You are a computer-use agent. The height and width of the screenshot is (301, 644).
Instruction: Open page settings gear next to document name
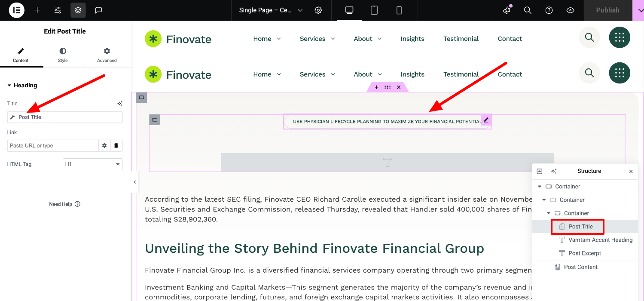click(318, 10)
